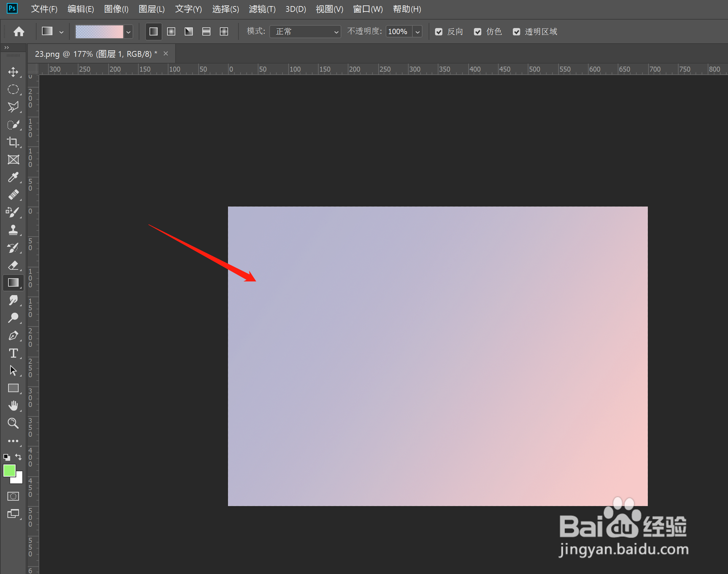The height and width of the screenshot is (574, 728).
Task: Open the 图像(I) menu
Action: pos(116,9)
